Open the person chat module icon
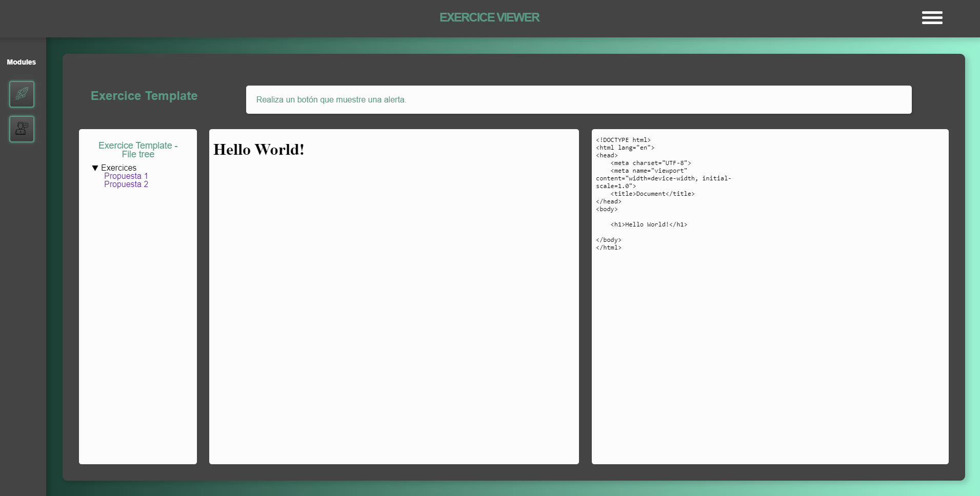This screenshot has height=496, width=980. [x=22, y=129]
